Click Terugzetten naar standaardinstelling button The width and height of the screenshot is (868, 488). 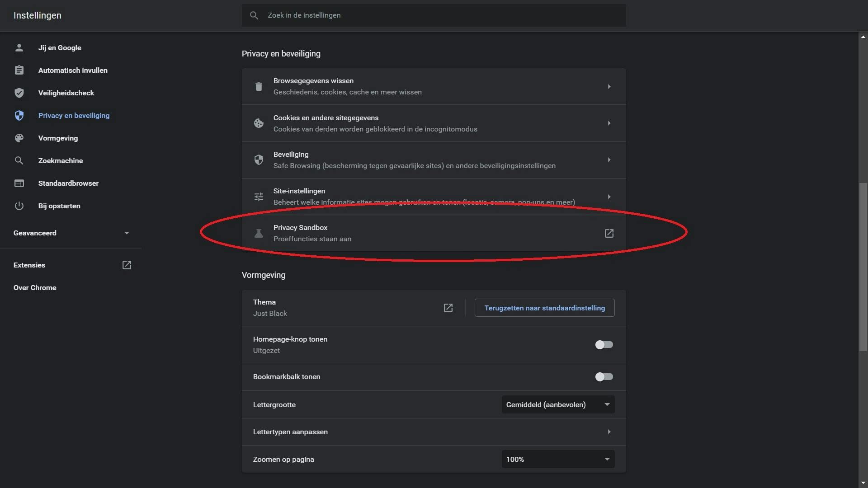(x=544, y=308)
